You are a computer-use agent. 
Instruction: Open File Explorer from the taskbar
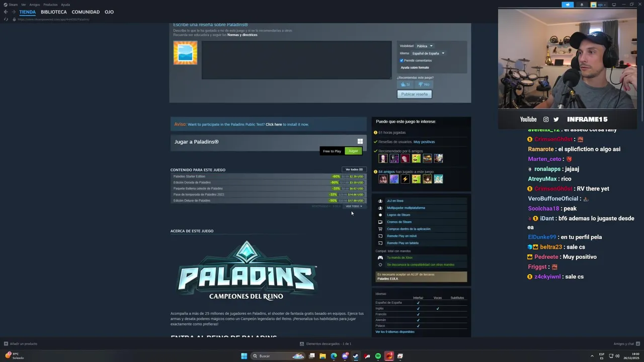point(323,356)
